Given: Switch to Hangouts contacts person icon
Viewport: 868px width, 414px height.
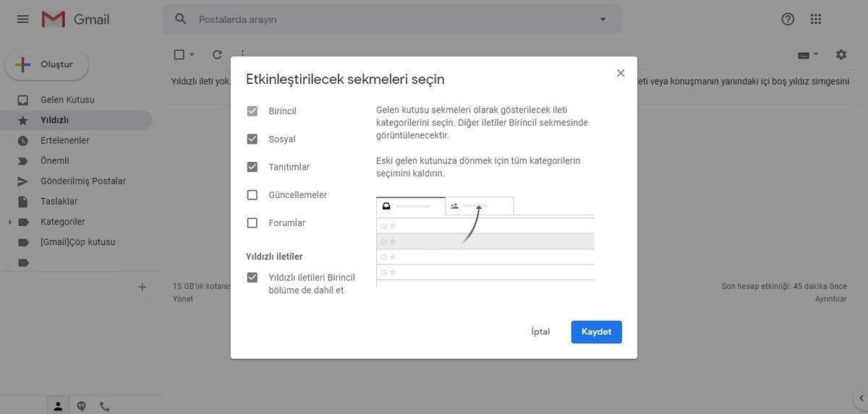Looking at the screenshot, I should click(x=58, y=406).
